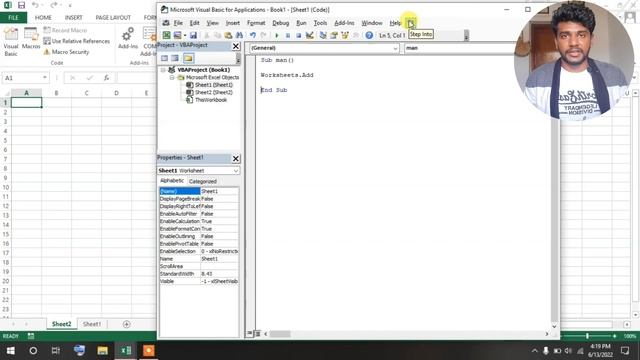The image size is (640, 360).
Task: Open Find with the binoculars icon
Action: pyautogui.click(x=239, y=36)
